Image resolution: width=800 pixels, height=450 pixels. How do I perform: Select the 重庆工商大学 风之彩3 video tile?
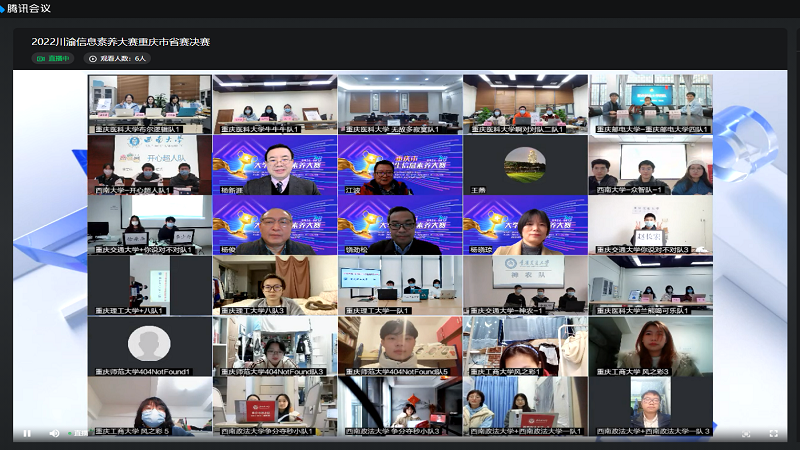tap(651, 346)
